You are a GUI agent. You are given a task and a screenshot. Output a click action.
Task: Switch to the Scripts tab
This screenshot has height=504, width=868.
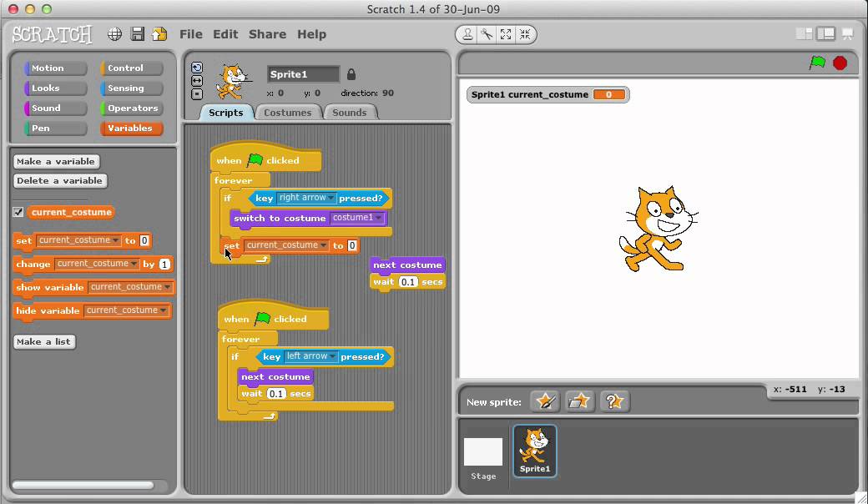(226, 113)
